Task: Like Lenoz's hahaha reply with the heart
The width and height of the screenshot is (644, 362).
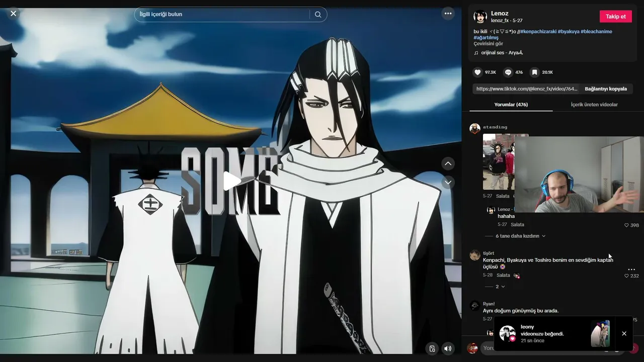Action: pyautogui.click(x=626, y=225)
